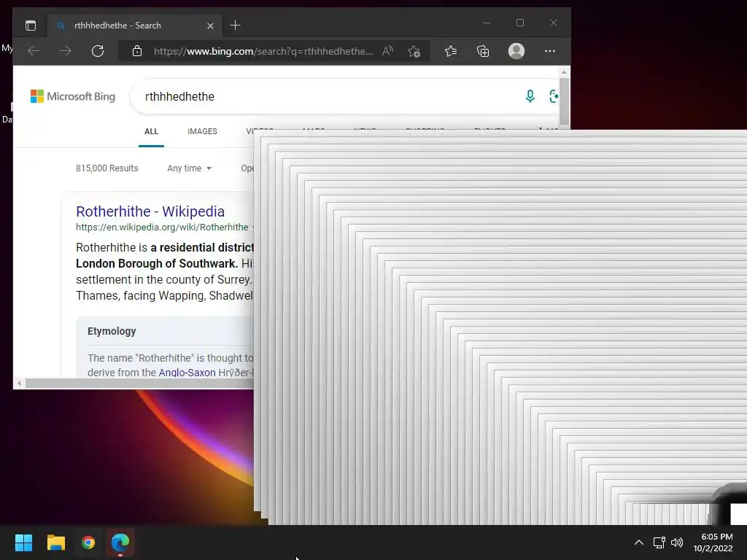The height and width of the screenshot is (560, 747).
Task: Open the Windows Start menu
Action: [x=23, y=542]
